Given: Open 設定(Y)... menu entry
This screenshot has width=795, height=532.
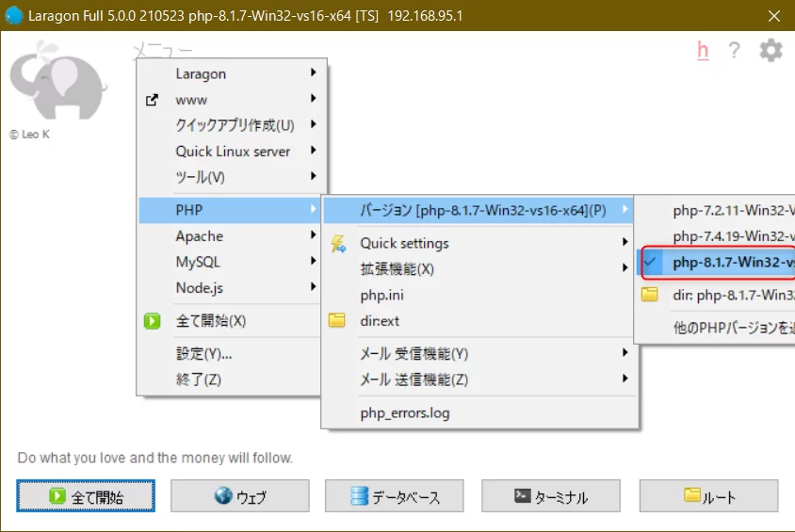Looking at the screenshot, I should (230, 353).
